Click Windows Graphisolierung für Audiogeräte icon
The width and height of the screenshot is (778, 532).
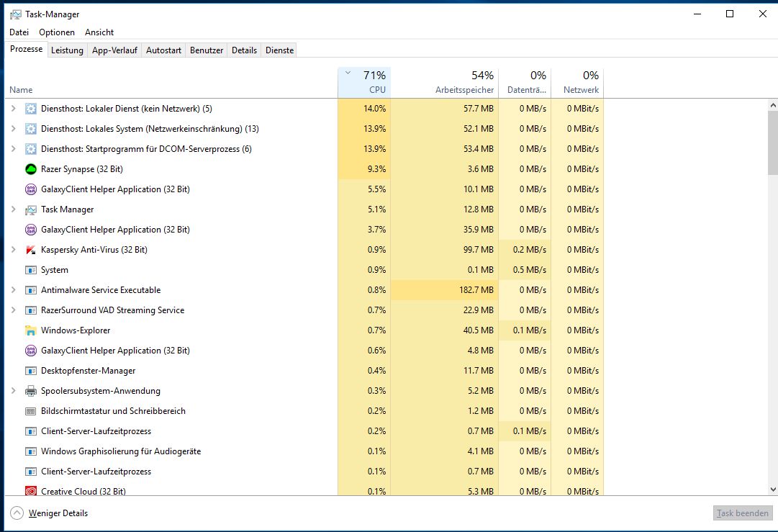coord(31,451)
